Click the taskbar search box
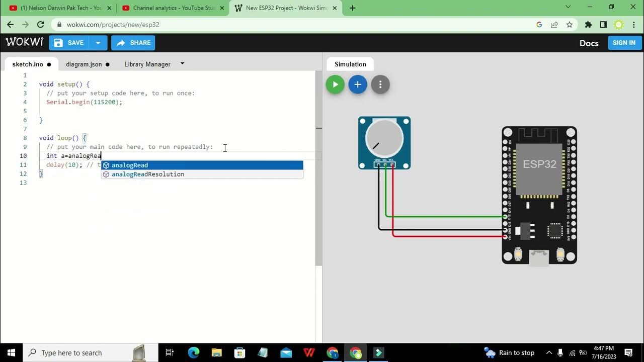Screen dimensions: 644x362 pyautogui.click(x=91, y=352)
